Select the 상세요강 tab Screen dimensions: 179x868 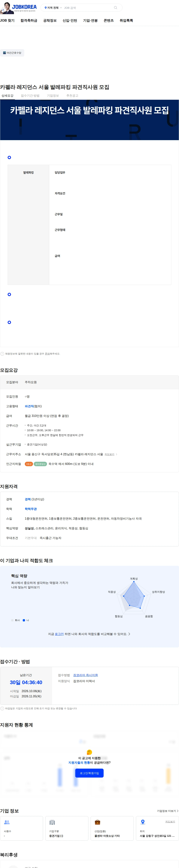click(7, 96)
